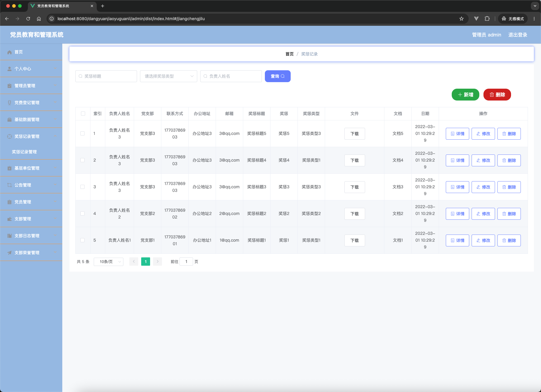Go to the previous page arrow in pagination

coord(134,262)
